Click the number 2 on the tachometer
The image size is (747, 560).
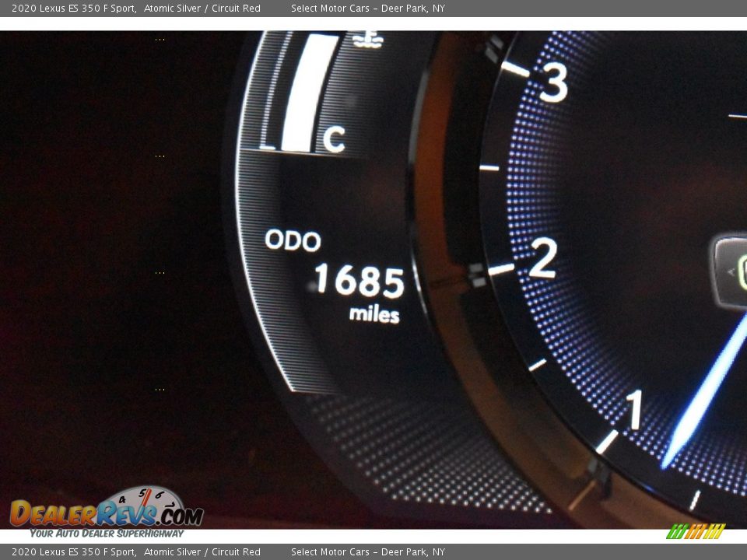[545, 257]
